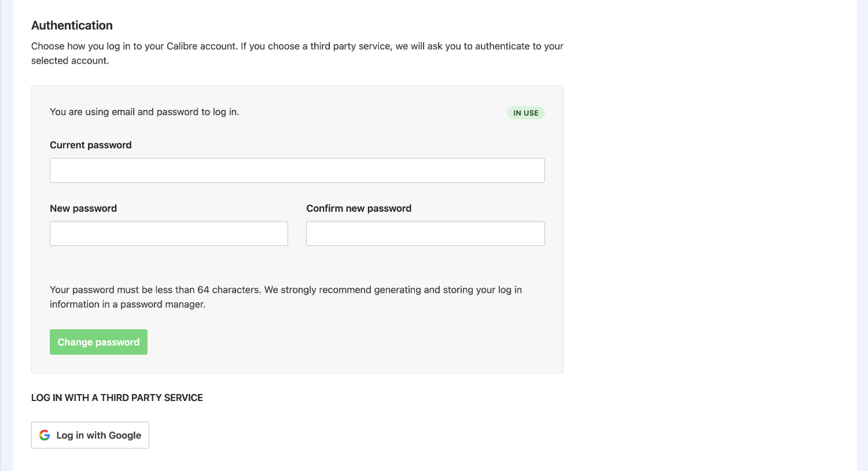This screenshot has height=471, width=868.
Task: Click the Confirm new password field
Action: pos(425,233)
